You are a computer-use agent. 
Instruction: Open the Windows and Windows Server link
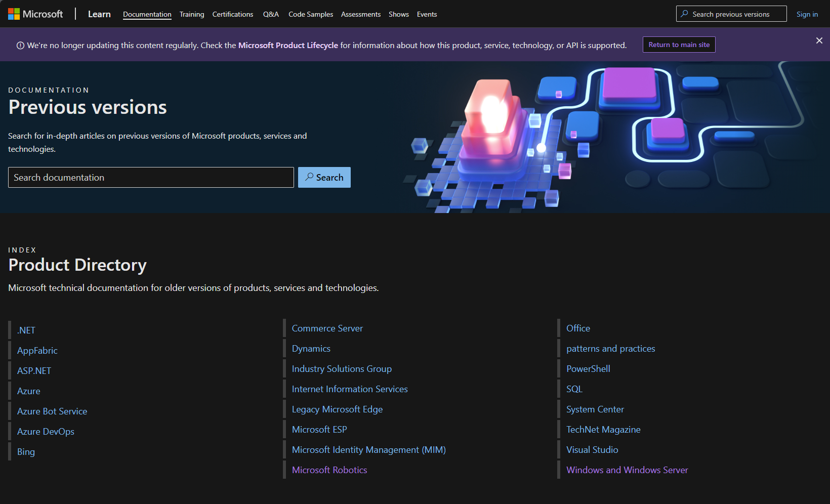627,470
